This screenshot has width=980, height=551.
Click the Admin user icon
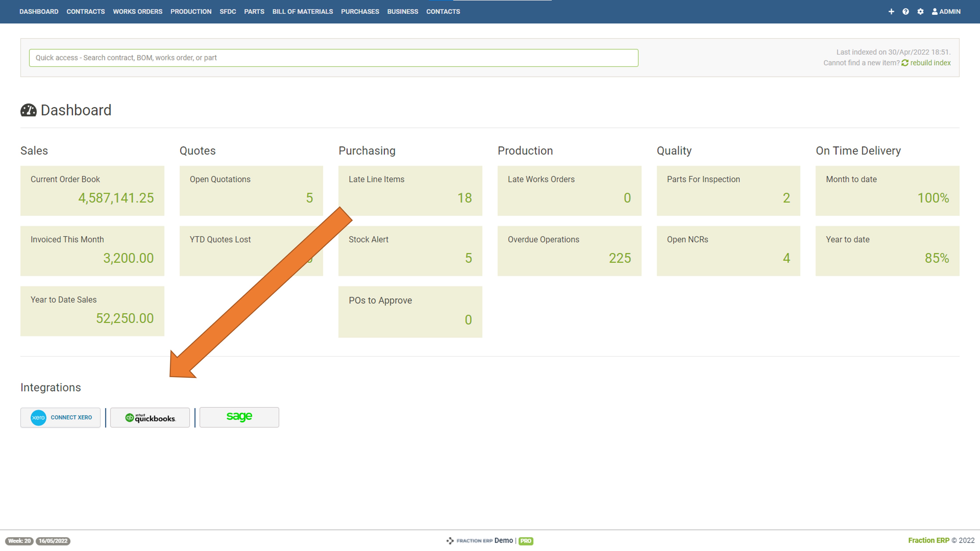point(934,11)
